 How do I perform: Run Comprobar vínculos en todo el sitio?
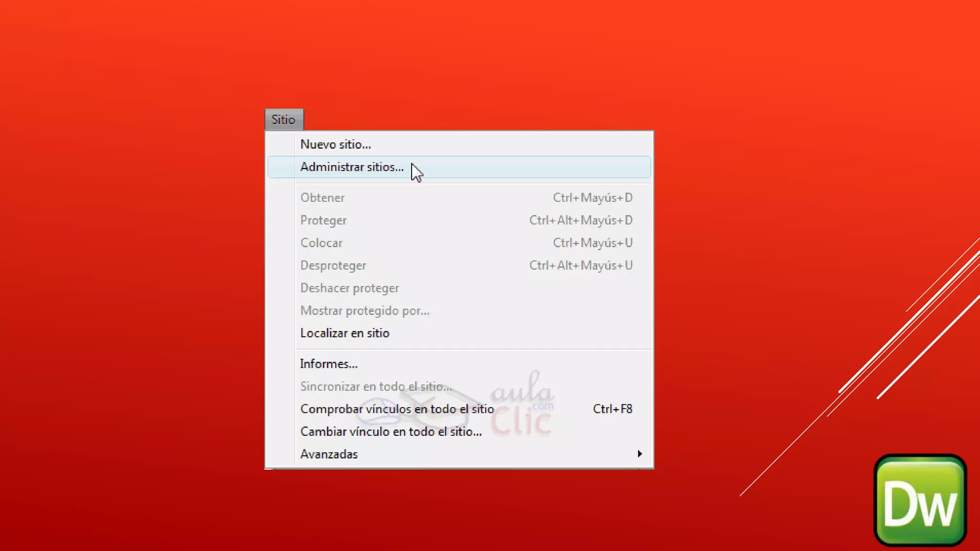pyautogui.click(x=397, y=409)
